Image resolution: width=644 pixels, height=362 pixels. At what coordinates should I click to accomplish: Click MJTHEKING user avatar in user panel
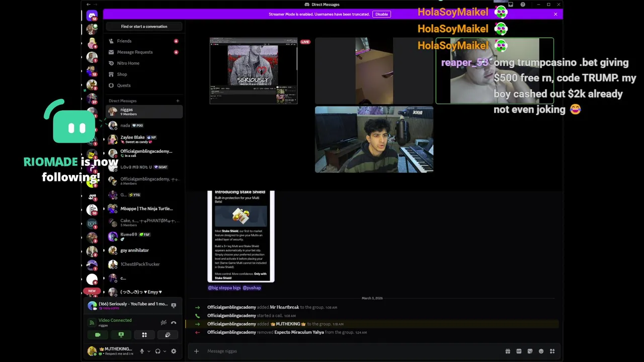(92, 351)
